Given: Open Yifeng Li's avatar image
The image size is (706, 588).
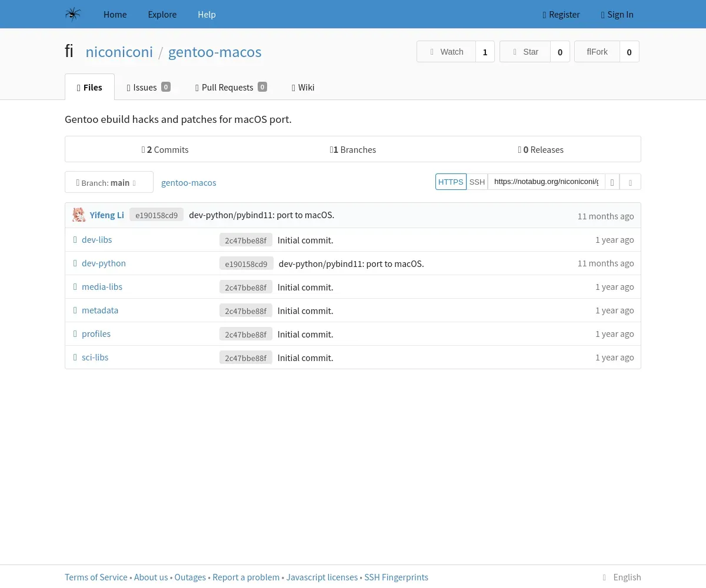Looking at the screenshot, I should click(x=79, y=215).
